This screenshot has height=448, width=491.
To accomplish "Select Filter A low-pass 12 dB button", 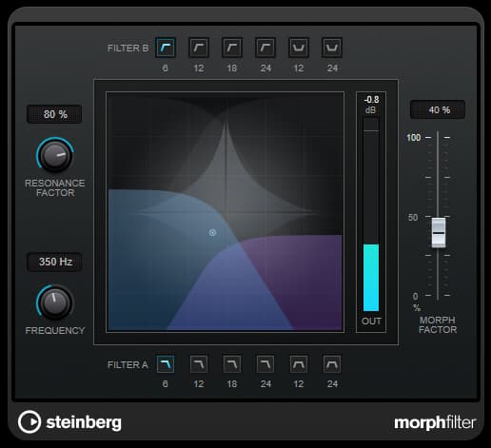I will pyautogui.click(x=199, y=364).
